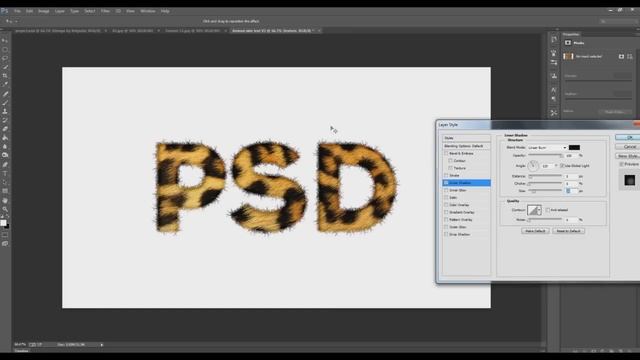Viewport: 640px width, 360px height.
Task: Select the Inner Shadow style row
Action: point(466,183)
